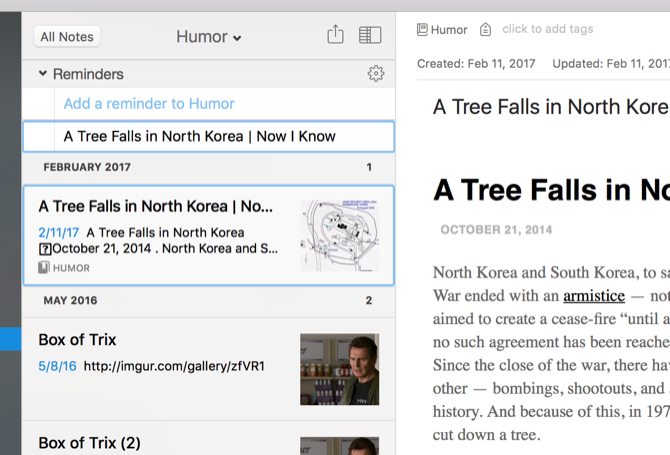The height and width of the screenshot is (455, 670).
Task: Click the All Notes button
Action: coord(67,37)
